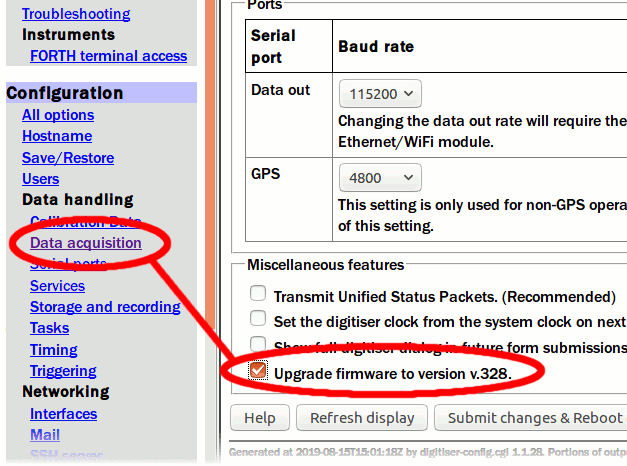Image resolution: width=627 pixels, height=466 pixels.
Task: Open the Users configuration link
Action: point(40,179)
